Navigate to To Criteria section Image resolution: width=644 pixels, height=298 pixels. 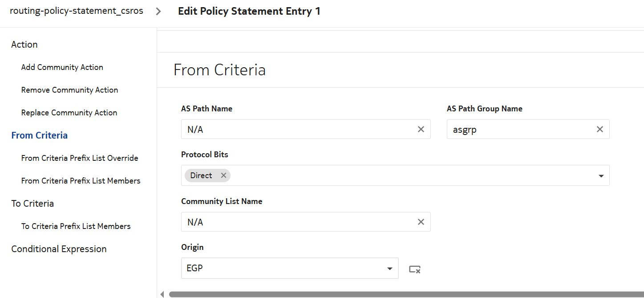coord(32,204)
